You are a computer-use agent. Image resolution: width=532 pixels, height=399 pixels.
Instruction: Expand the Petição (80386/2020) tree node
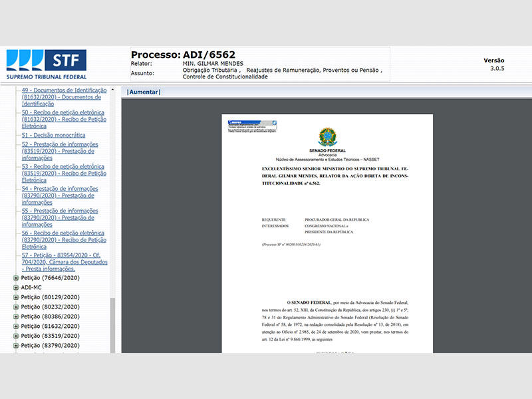[15, 317]
